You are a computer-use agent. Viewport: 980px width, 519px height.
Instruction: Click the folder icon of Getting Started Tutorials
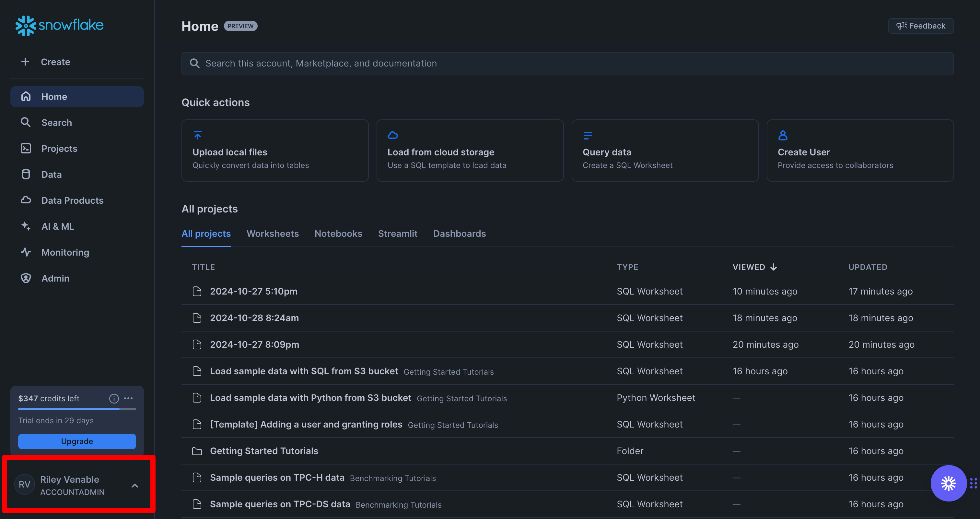point(197,451)
